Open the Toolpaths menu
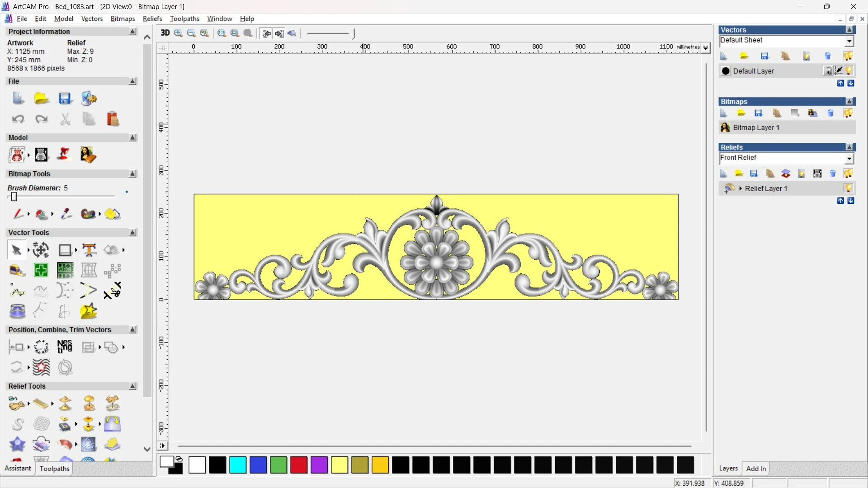 tap(184, 19)
